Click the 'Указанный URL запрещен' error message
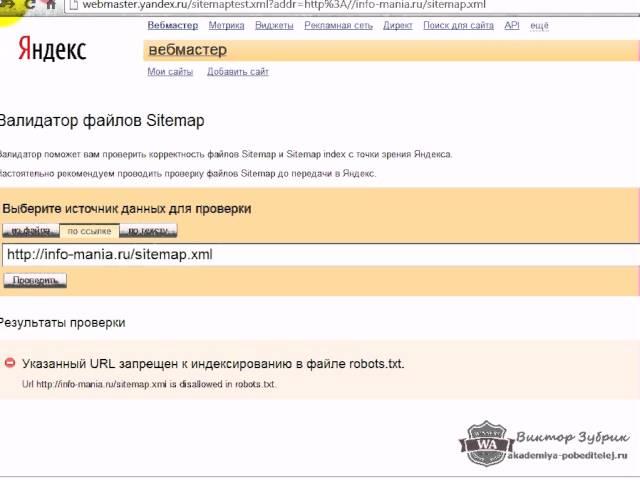Image resolution: width=640 pixels, height=480 pixels. (213, 364)
